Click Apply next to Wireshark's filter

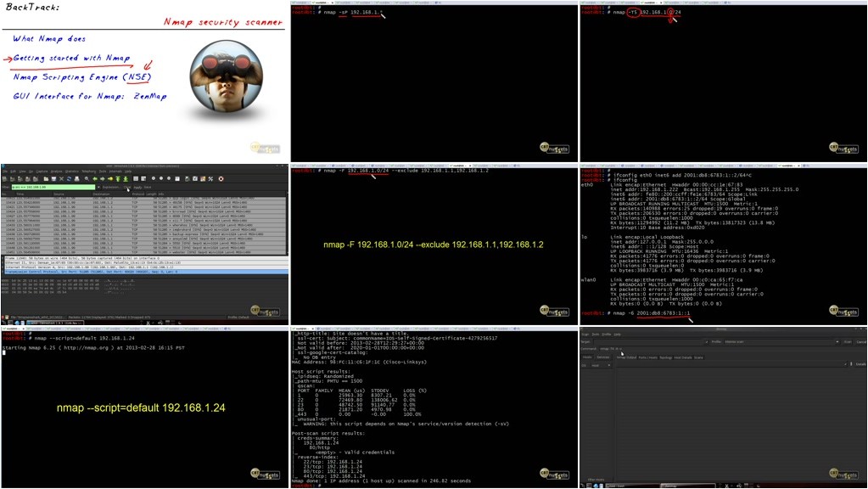coord(137,187)
